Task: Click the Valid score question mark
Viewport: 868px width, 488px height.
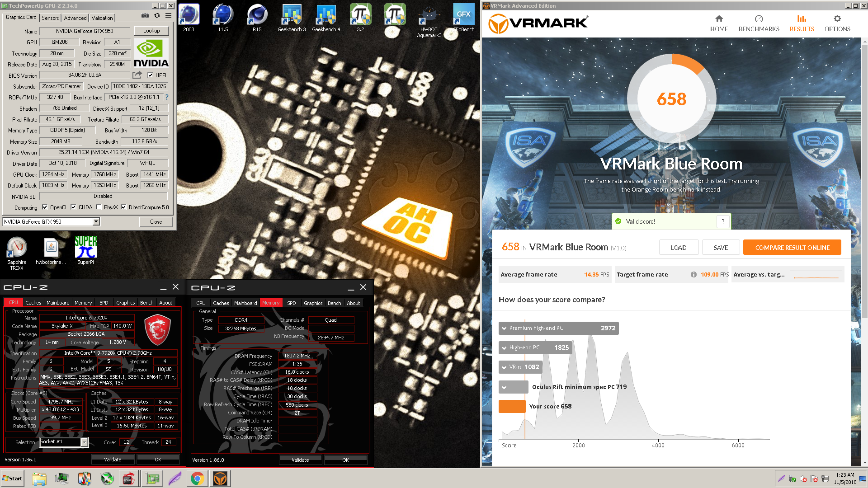Action: (x=723, y=221)
